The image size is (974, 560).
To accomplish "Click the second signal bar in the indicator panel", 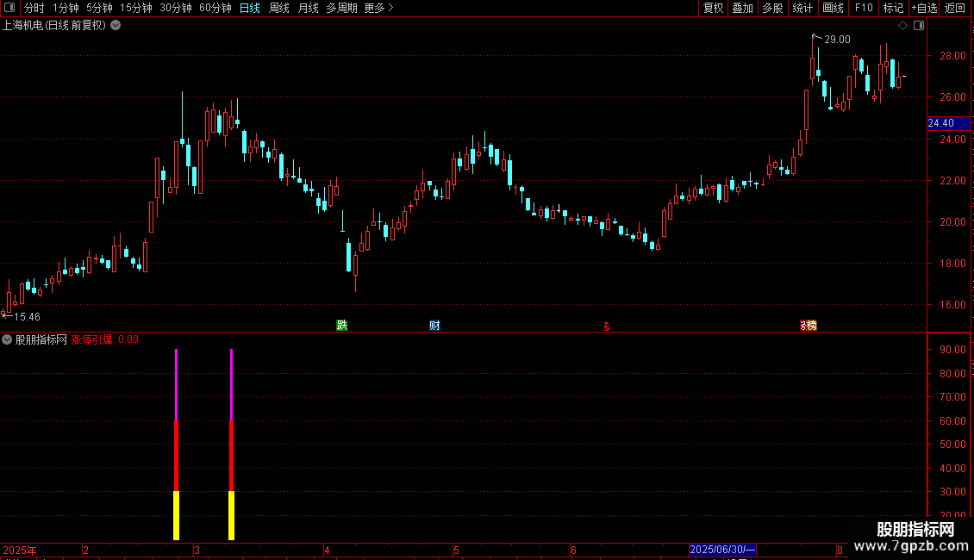I will pyautogui.click(x=232, y=444).
